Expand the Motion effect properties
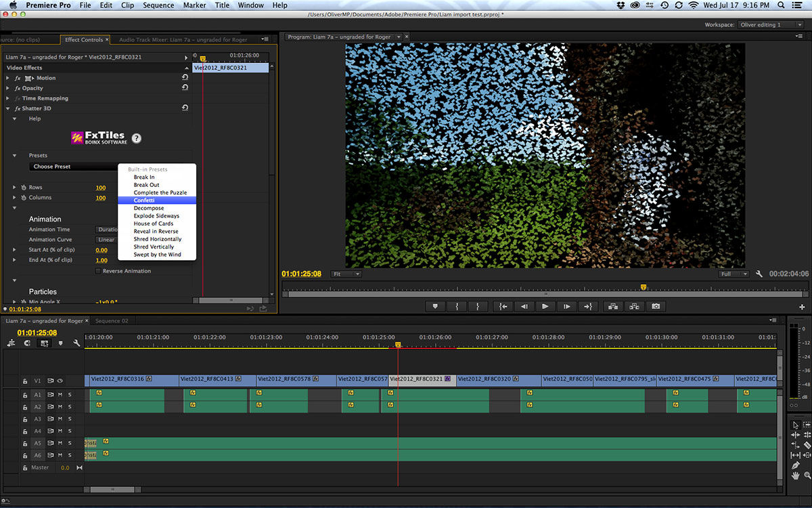The width and height of the screenshot is (812, 508). pos(8,79)
